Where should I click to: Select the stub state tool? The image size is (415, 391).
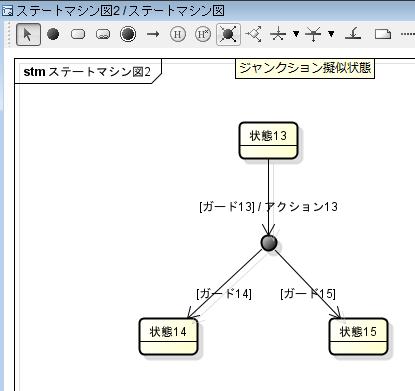click(x=353, y=34)
